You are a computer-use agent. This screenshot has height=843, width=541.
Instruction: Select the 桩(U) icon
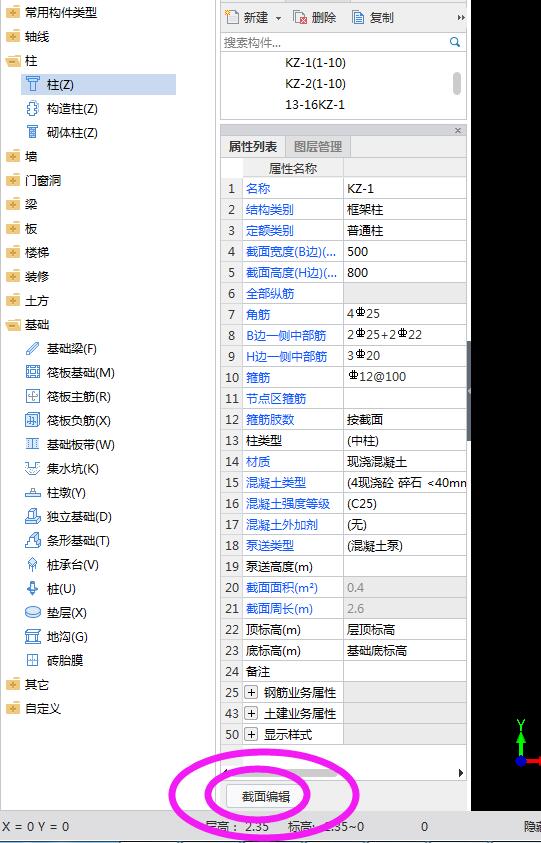click(33, 588)
